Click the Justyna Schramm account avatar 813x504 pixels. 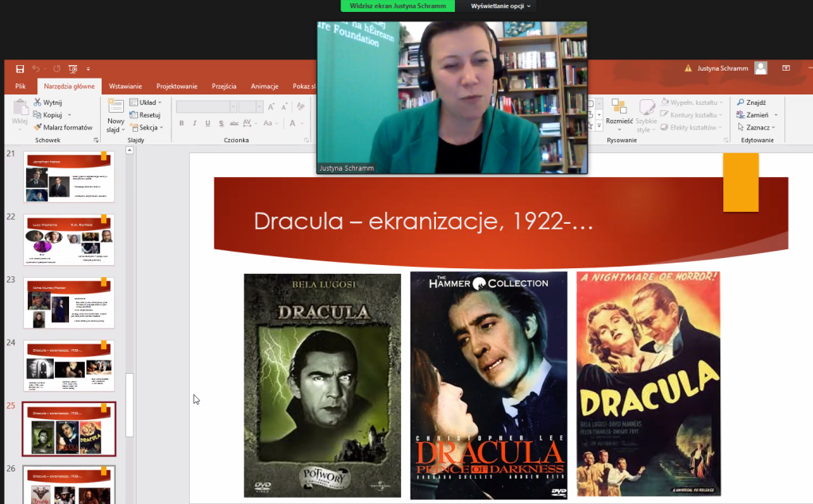(x=761, y=68)
